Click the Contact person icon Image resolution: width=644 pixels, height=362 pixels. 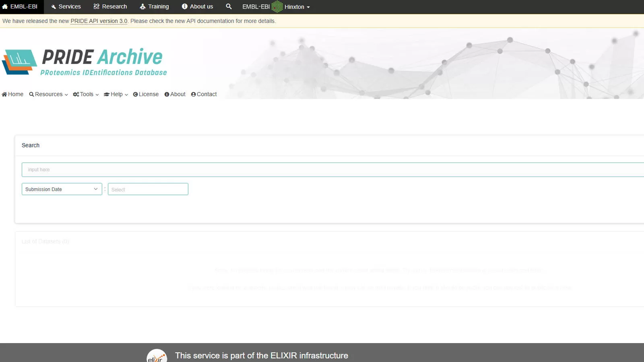pyautogui.click(x=193, y=95)
